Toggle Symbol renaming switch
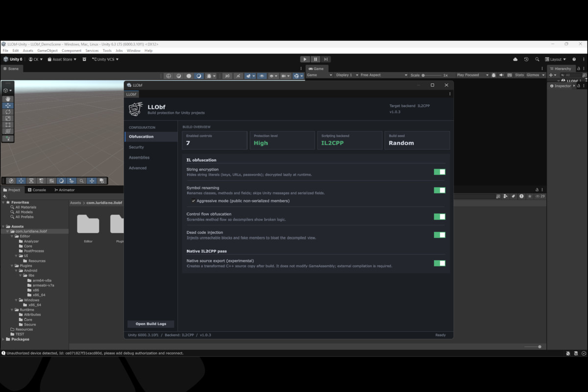Screen dimensions: 588x392 [440, 190]
